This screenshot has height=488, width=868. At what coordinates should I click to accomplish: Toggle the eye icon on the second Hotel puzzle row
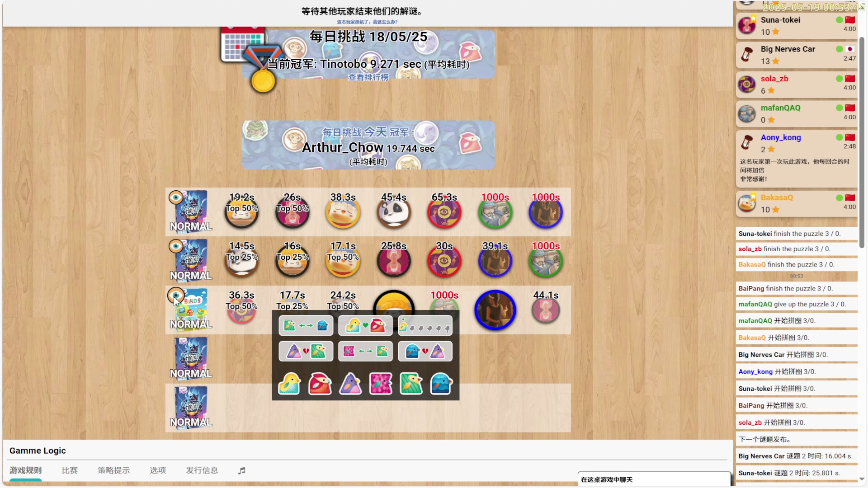click(176, 246)
